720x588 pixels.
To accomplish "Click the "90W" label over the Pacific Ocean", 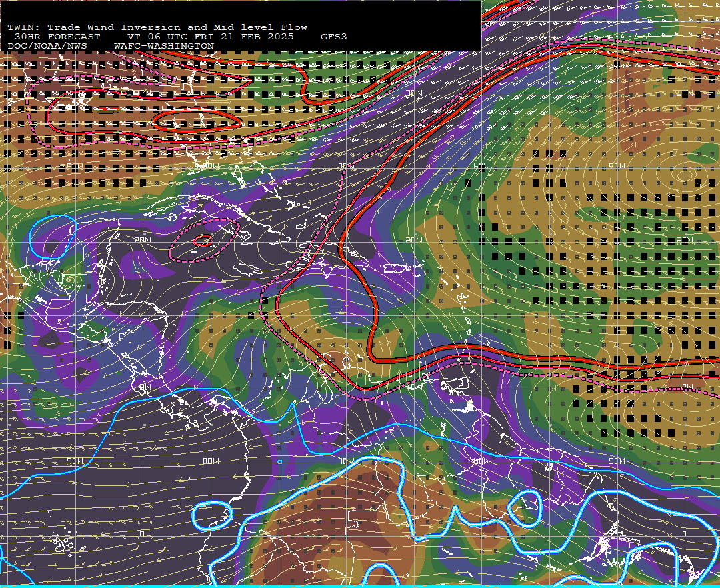I will click(75, 461).
